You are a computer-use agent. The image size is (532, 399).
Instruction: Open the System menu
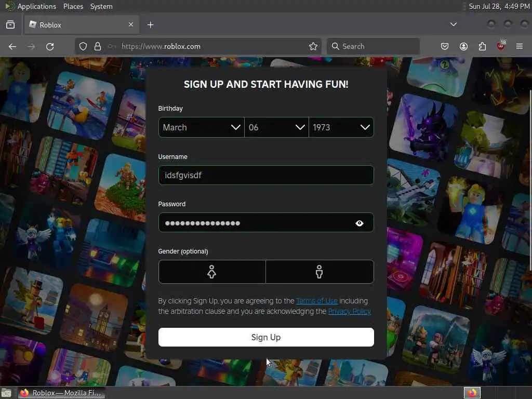point(101,6)
